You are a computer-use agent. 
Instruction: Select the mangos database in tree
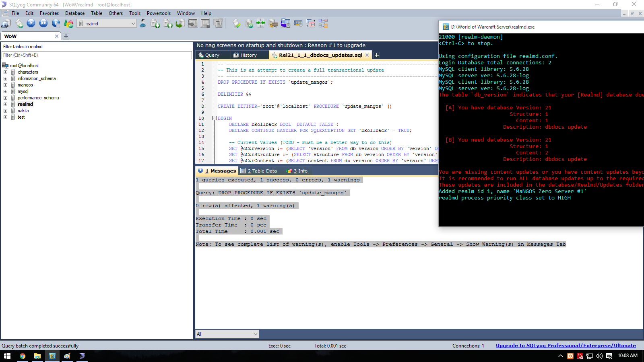click(x=25, y=85)
